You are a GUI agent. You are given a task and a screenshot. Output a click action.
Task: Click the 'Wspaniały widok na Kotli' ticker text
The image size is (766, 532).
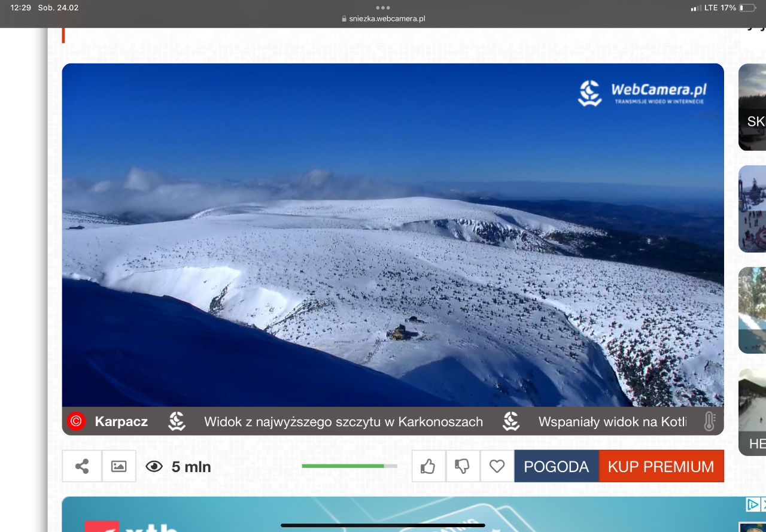[612, 421]
